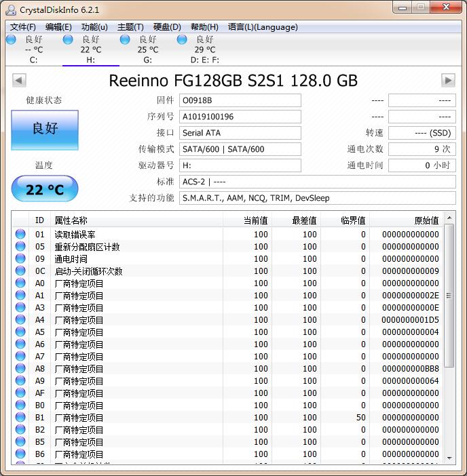Click status orb for attribute B1 row

tap(20, 418)
